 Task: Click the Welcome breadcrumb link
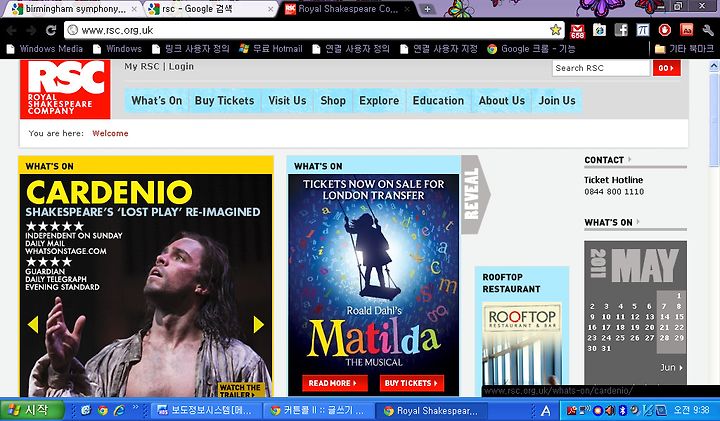click(x=110, y=133)
